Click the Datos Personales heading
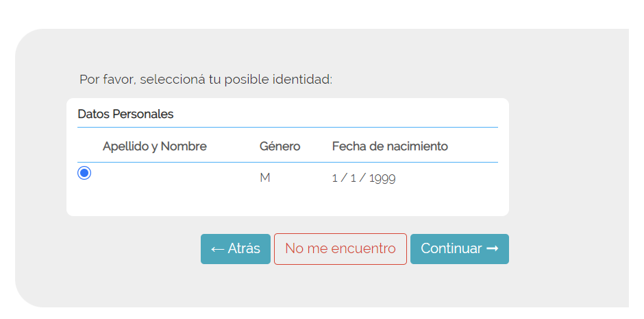This screenshot has height=319, width=644. tap(125, 114)
